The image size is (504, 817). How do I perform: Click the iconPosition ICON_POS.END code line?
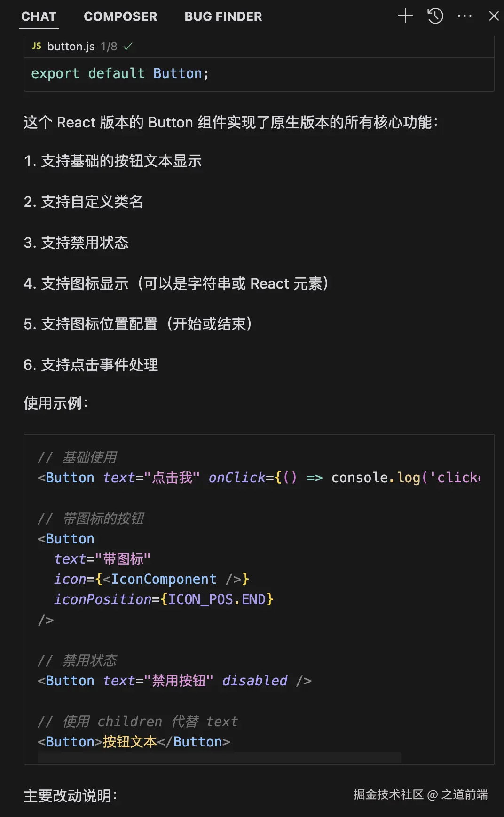click(163, 599)
